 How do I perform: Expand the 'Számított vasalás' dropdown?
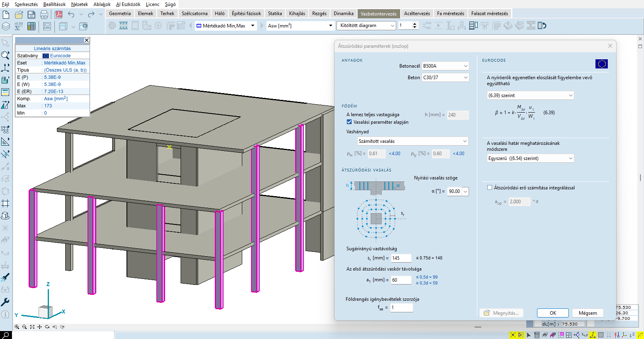coord(412,141)
